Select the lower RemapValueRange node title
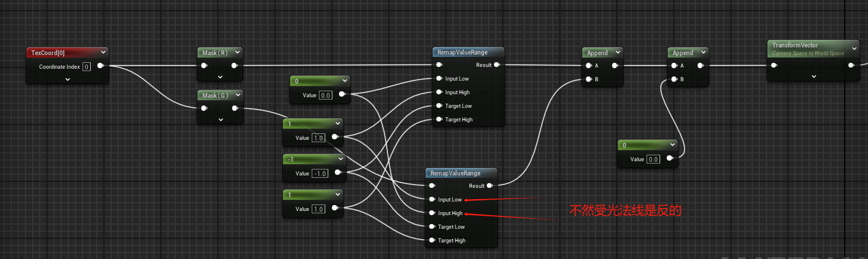868x259 pixels. tap(455, 173)
